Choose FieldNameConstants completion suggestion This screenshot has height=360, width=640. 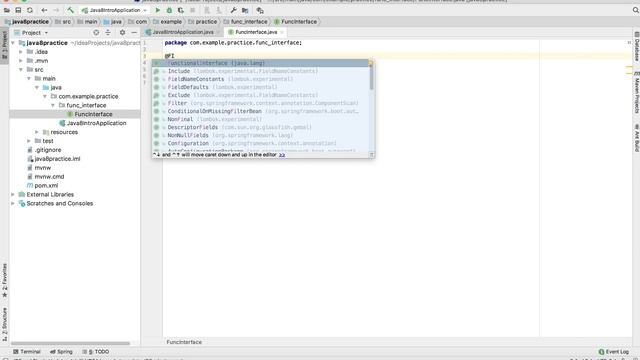coord(260,79)
